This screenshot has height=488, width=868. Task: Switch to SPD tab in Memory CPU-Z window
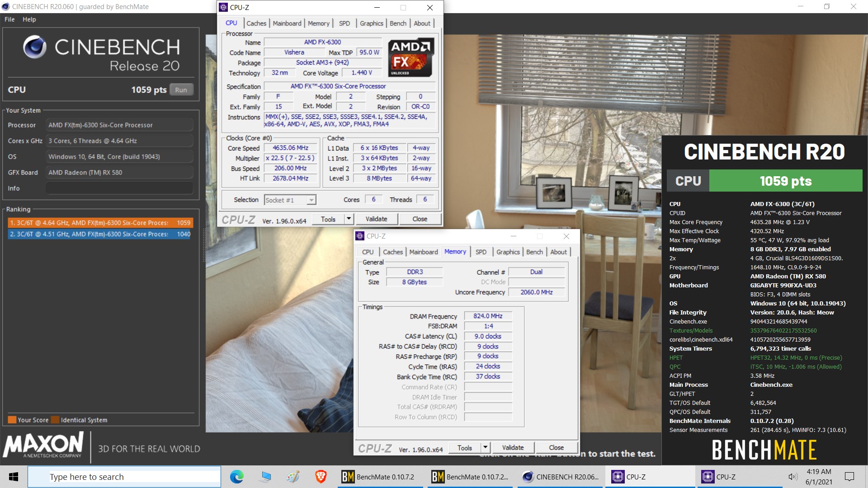point(481,252)
